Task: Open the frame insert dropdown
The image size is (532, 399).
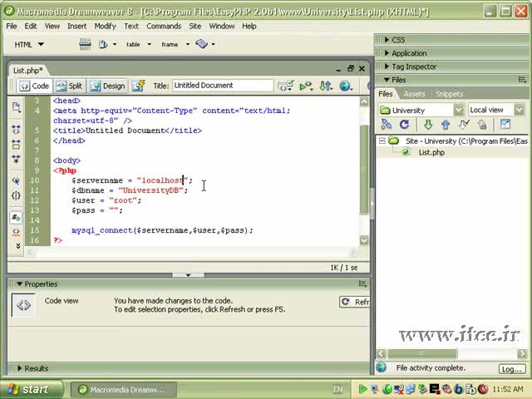Action: [x=188, y=44]
